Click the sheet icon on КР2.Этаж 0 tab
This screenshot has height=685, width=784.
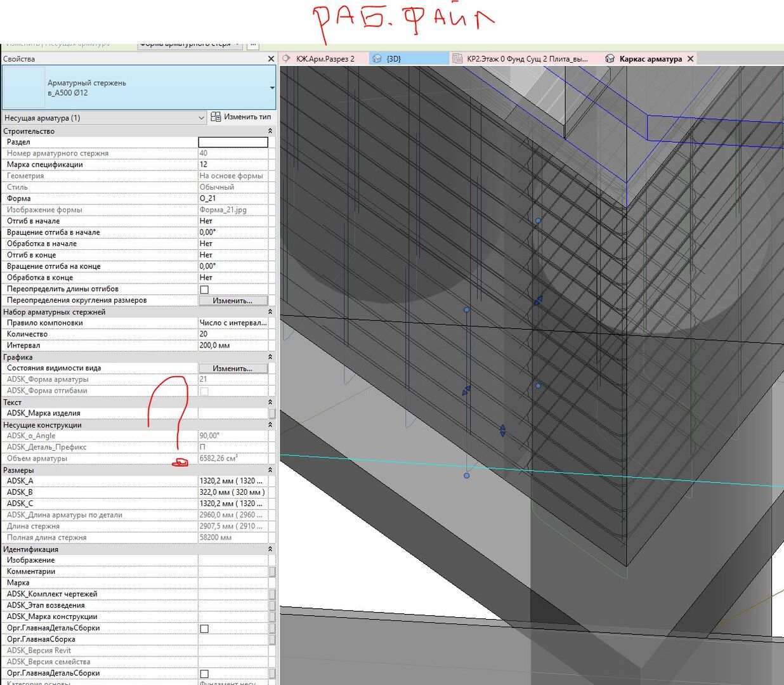click(x=457, y=58)
